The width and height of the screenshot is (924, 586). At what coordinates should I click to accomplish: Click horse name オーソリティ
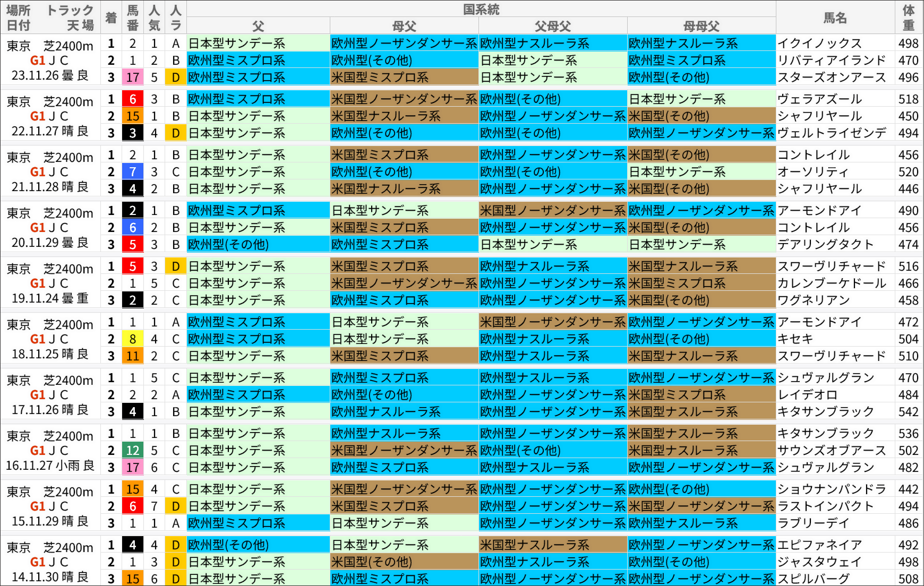(x=813, y=172)
